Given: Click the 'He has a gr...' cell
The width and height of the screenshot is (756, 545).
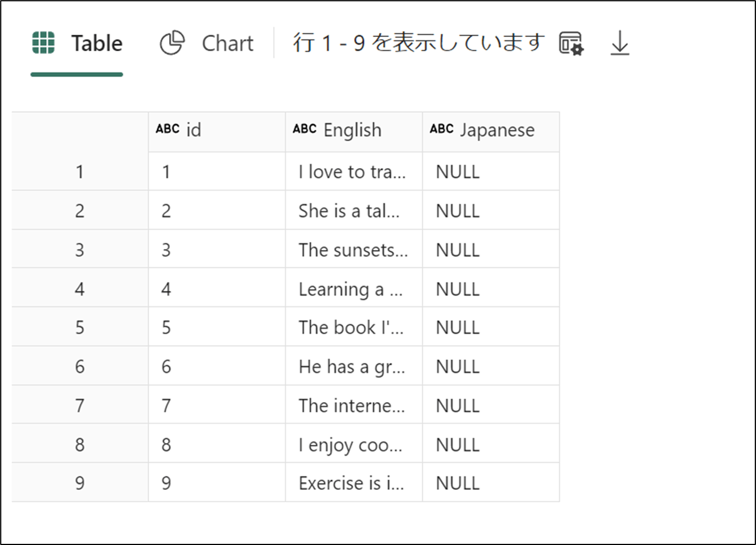Looking at the screenshot, I should pyautogui.click(x=352, y=367).
